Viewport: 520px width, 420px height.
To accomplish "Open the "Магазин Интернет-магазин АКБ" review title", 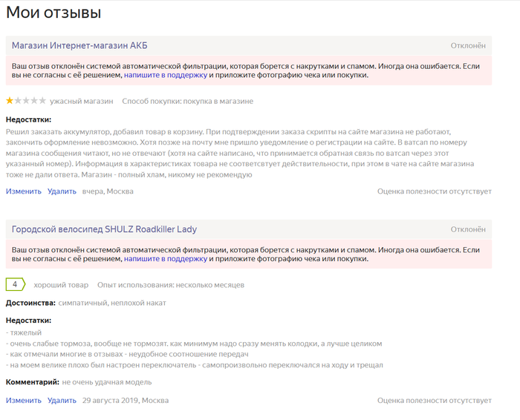I will pyautogui.click(x=79, y=46).
